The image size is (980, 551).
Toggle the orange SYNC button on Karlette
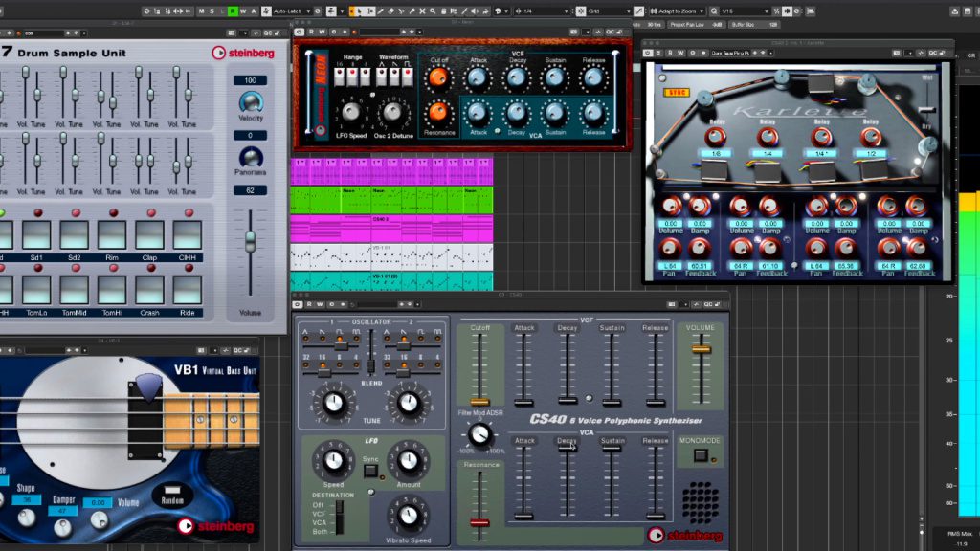pyautogui.click(x=676, y=93)
